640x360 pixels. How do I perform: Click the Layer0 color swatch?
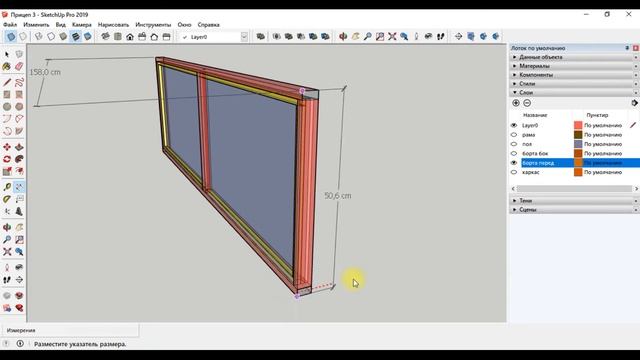point(578,125)
